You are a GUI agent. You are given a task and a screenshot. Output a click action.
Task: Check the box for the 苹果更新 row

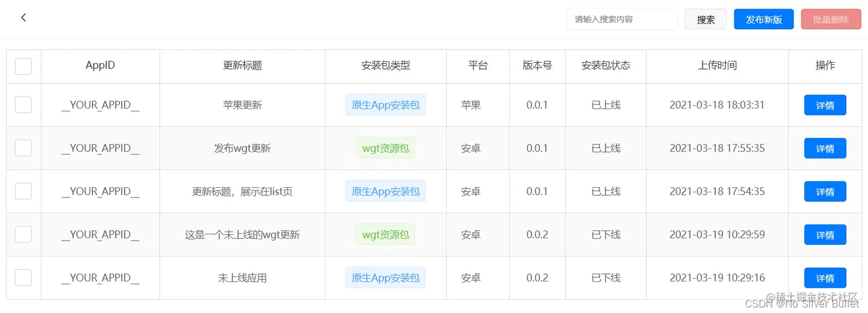24,105
